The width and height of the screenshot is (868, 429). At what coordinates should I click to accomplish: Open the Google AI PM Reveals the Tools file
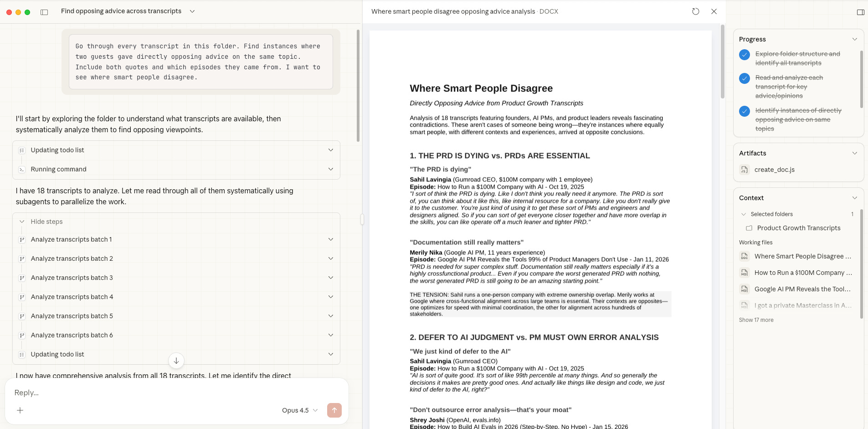802,289
